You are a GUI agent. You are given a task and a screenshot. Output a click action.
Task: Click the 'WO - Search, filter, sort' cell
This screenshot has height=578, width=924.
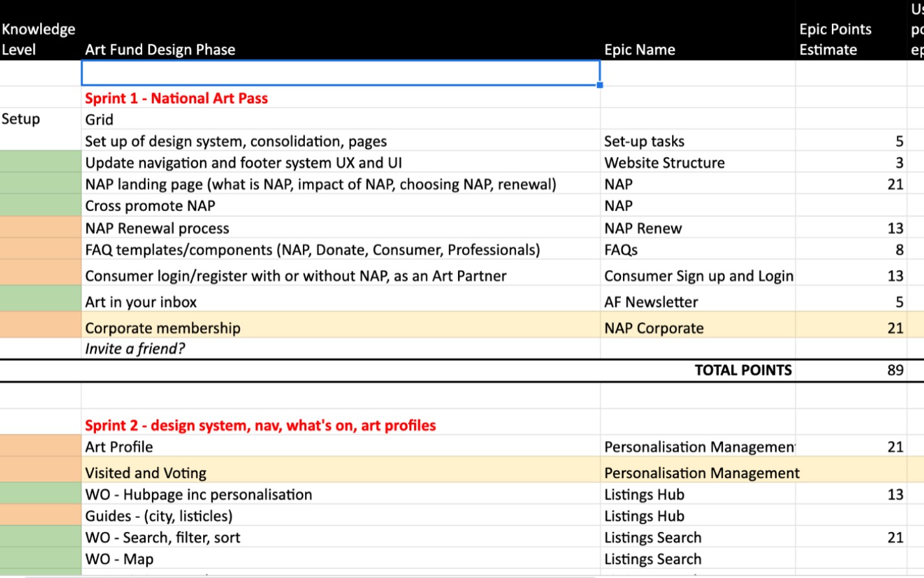tap(341, 536)
